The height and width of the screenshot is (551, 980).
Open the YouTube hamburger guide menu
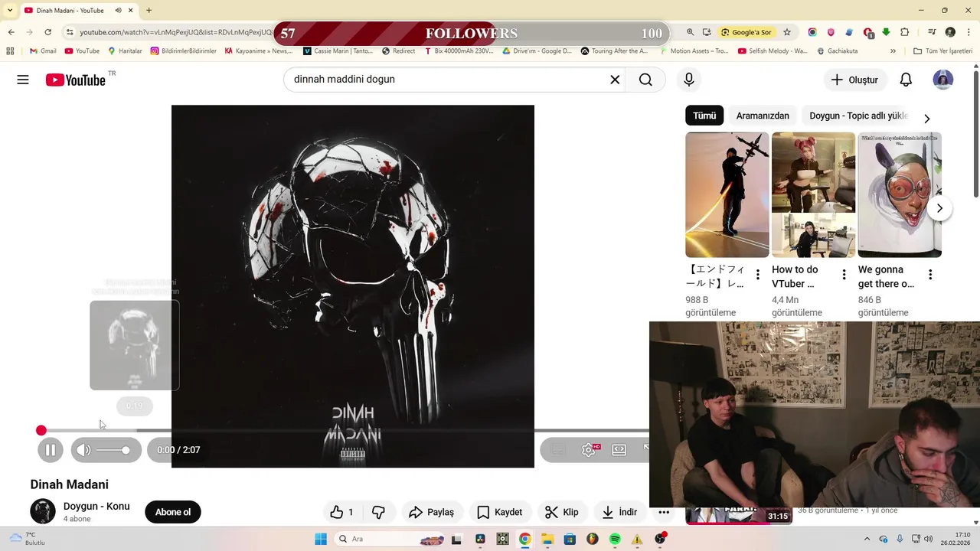coord(23,80)
